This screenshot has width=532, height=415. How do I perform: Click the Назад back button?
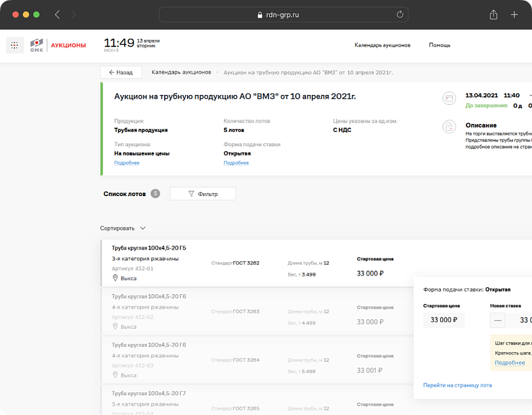coord(121,72)
